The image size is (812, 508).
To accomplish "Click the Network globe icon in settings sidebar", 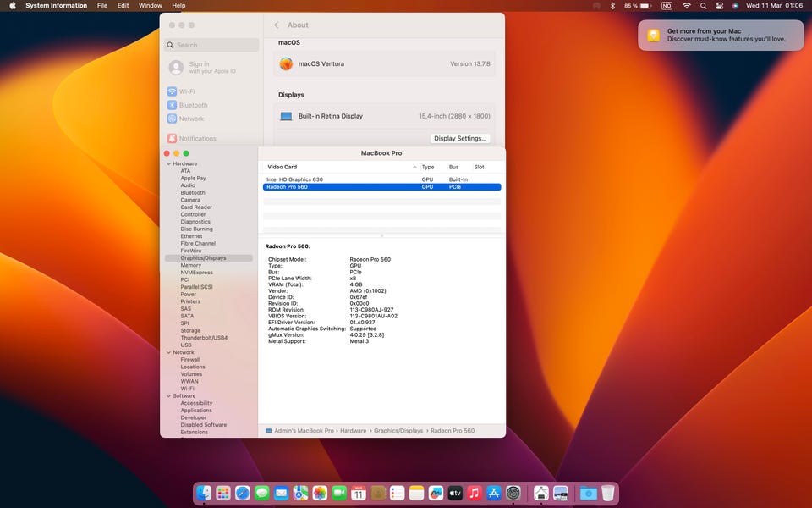I will click(x=172, y=119).
